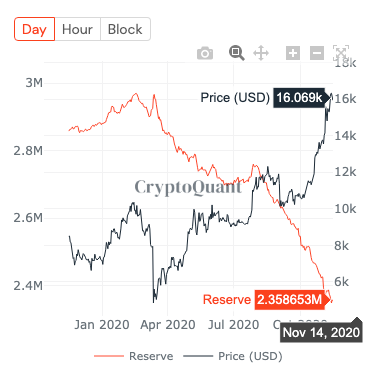This screenshot has height=384, width=376.
Task: Click the Price 16.069k value label
Action: pos(299,98)
